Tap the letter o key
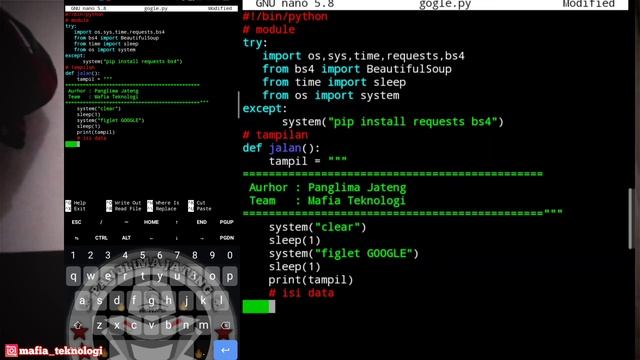 212,277
